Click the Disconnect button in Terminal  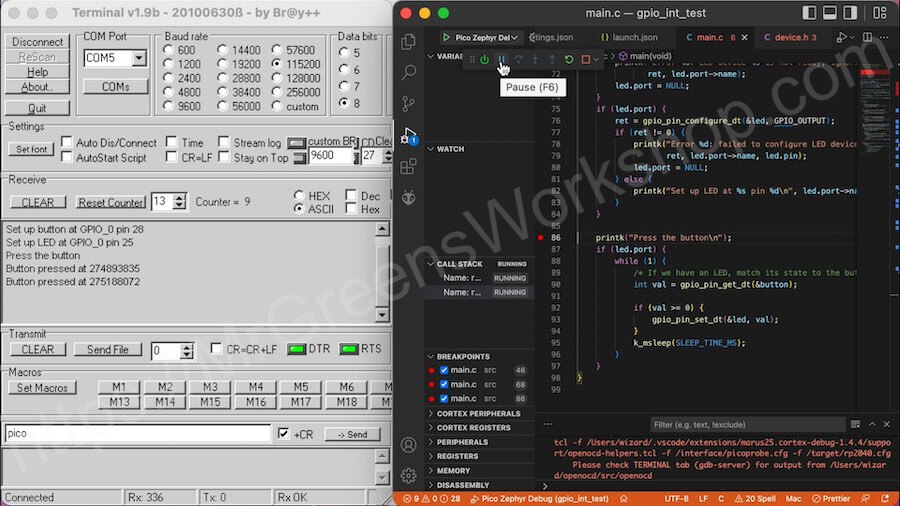pos(37,42)
